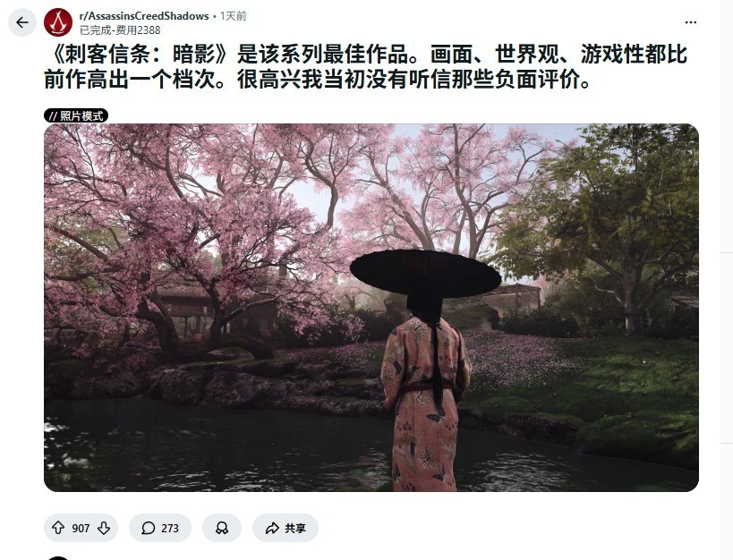Screen dimensions: 733x560
Task: Click the 1天前 post timestamp
Action: coord(234,16)
